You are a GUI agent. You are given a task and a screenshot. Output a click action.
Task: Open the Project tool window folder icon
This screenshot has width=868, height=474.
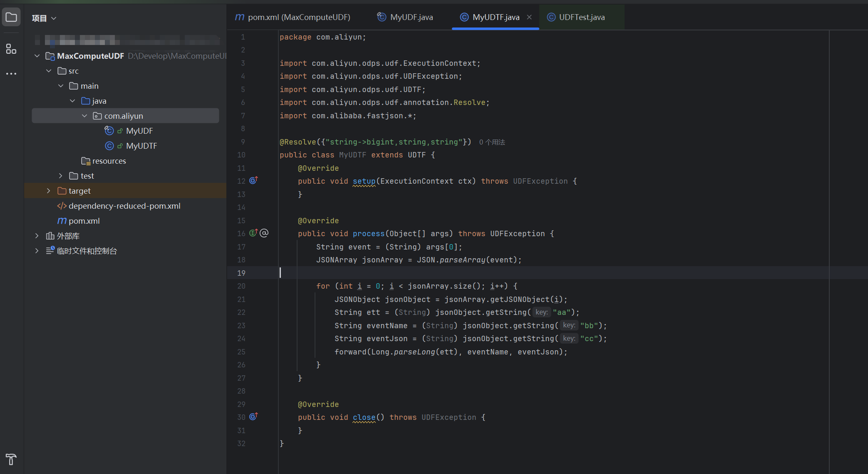click(11, 17)
